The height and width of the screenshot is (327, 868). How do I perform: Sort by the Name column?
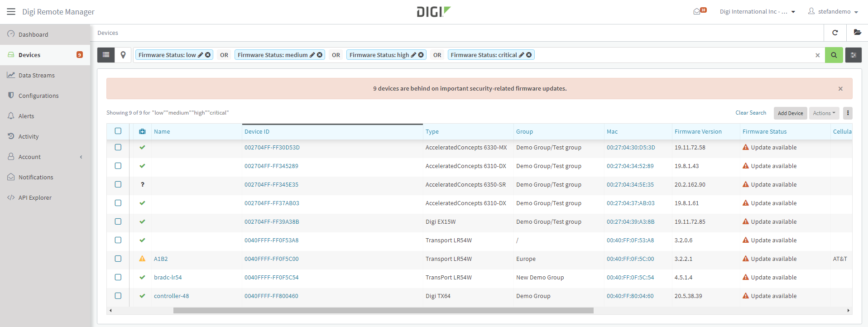[x=162, y=132]
